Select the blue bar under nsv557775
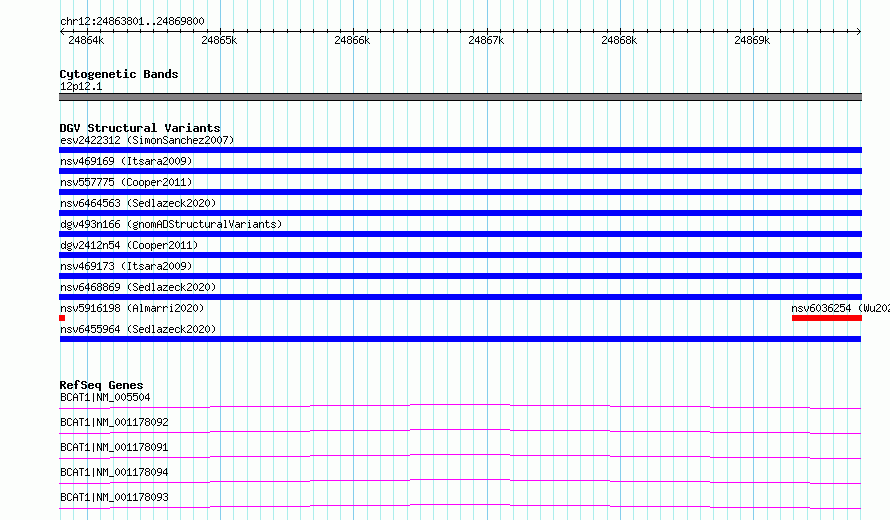 click(x=460, y=192)
